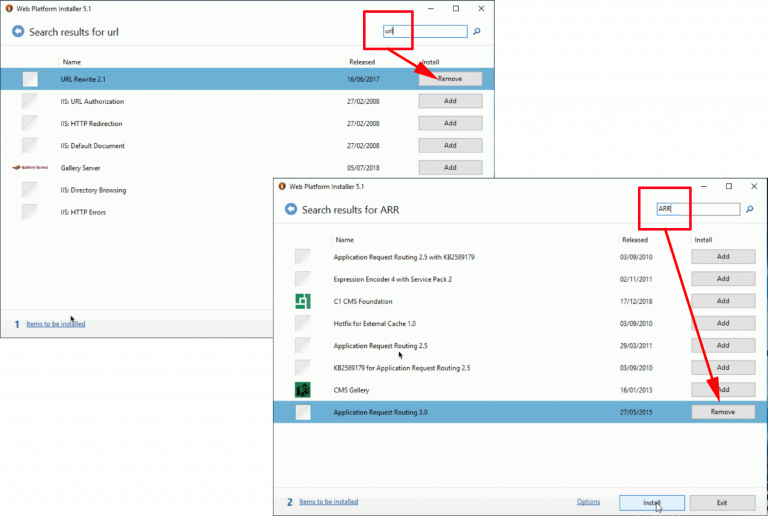Sort by Name column in url window
Screen dimensions: 768x516
(x=72, y=62)
